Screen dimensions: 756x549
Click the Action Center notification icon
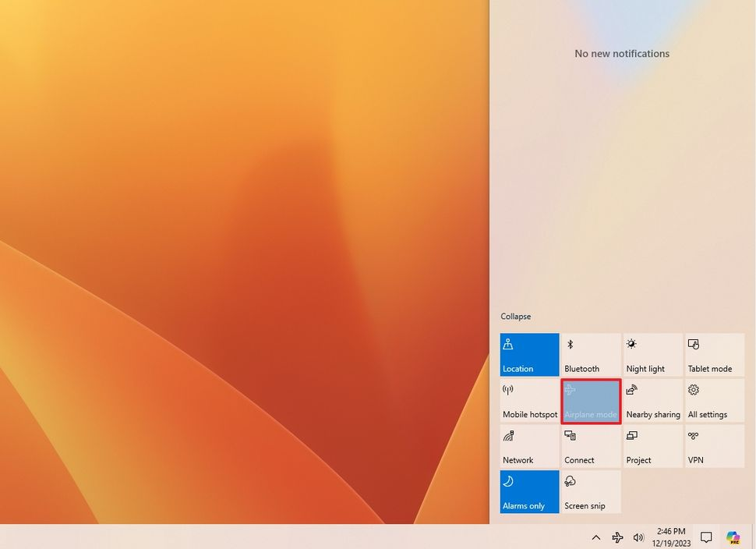(x=706, y=537)
